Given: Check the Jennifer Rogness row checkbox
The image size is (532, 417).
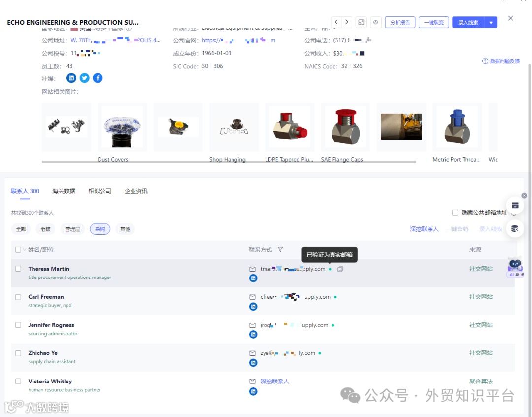Looking at the screenshot, I should pos(18,325).
